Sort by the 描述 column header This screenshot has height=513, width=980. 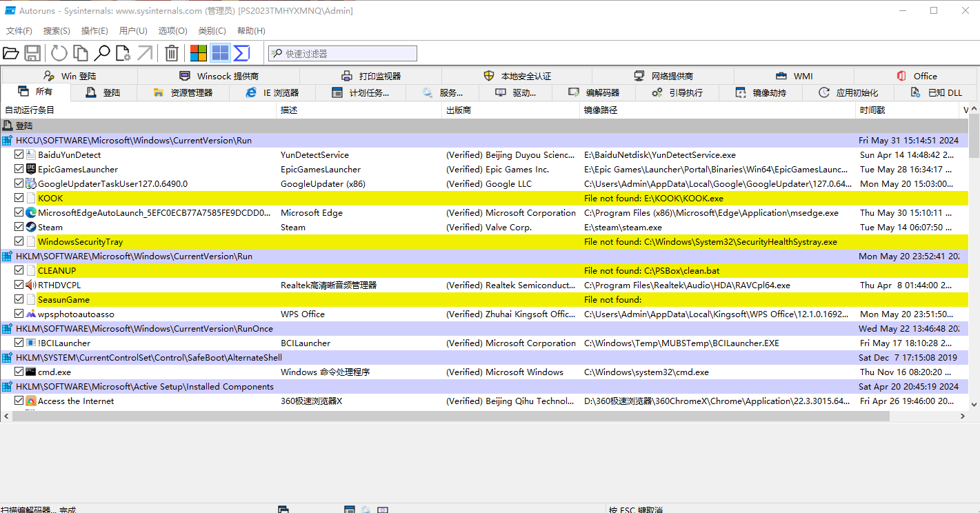coord(359,110)
